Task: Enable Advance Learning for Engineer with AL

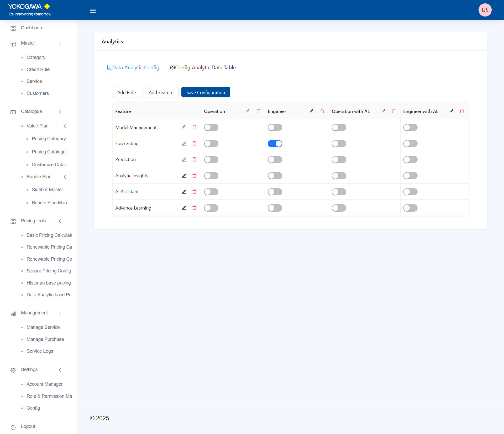Action: click(x=410, y=208)
